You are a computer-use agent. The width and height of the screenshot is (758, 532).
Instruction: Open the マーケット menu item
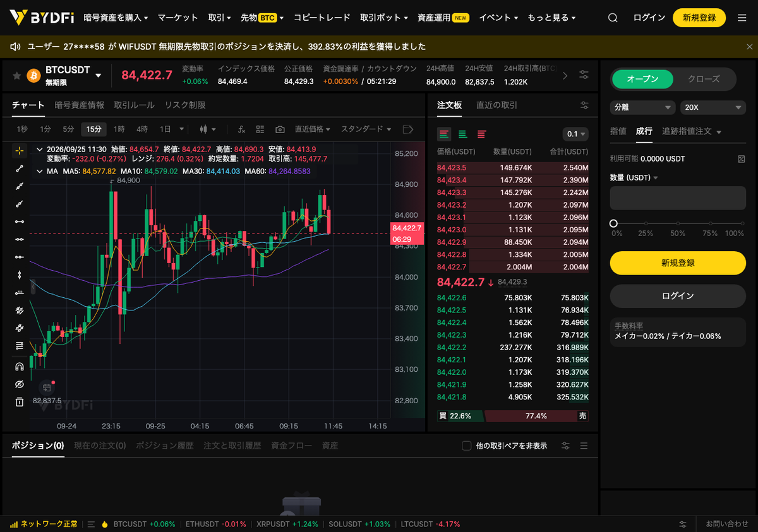click(x=177, y=18)
